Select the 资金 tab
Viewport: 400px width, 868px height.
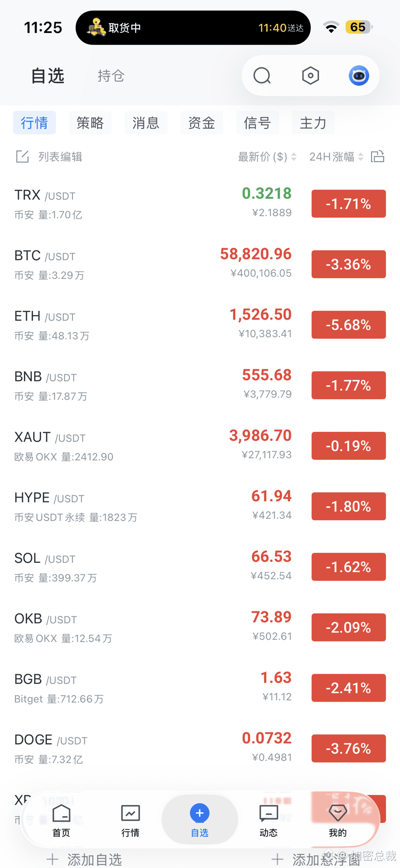click(202, 123)
